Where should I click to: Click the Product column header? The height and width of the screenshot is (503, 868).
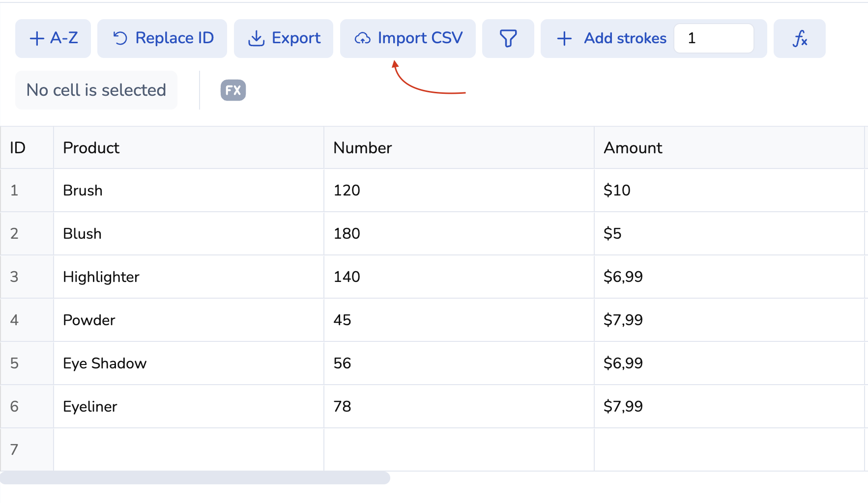pyautogui.click(x=189, y=148)
